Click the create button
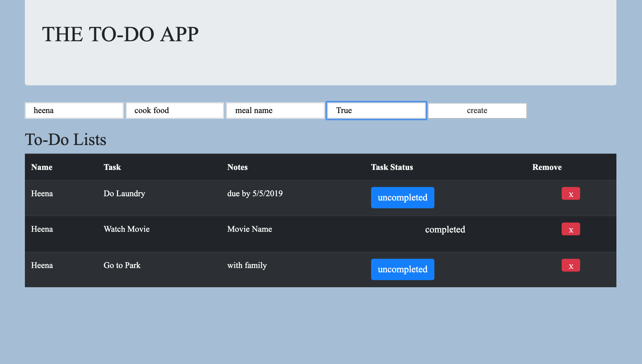The image size is (642, 364). point(477,111)
